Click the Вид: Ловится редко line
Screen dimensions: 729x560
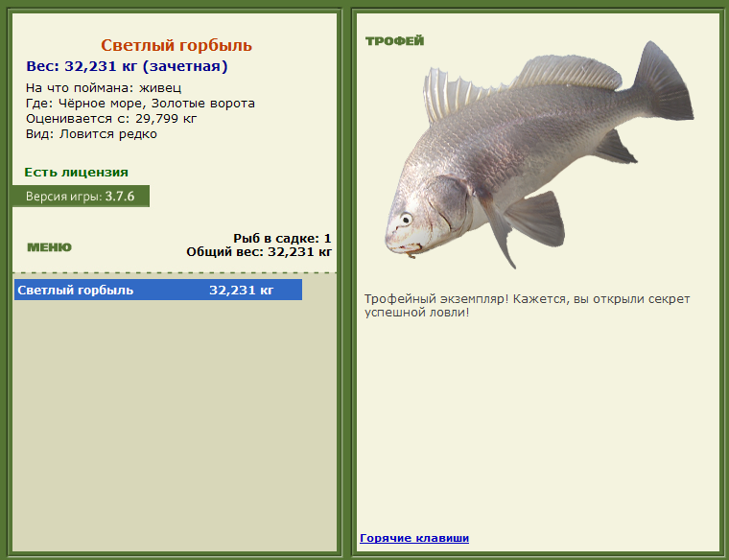click(91, 134)
